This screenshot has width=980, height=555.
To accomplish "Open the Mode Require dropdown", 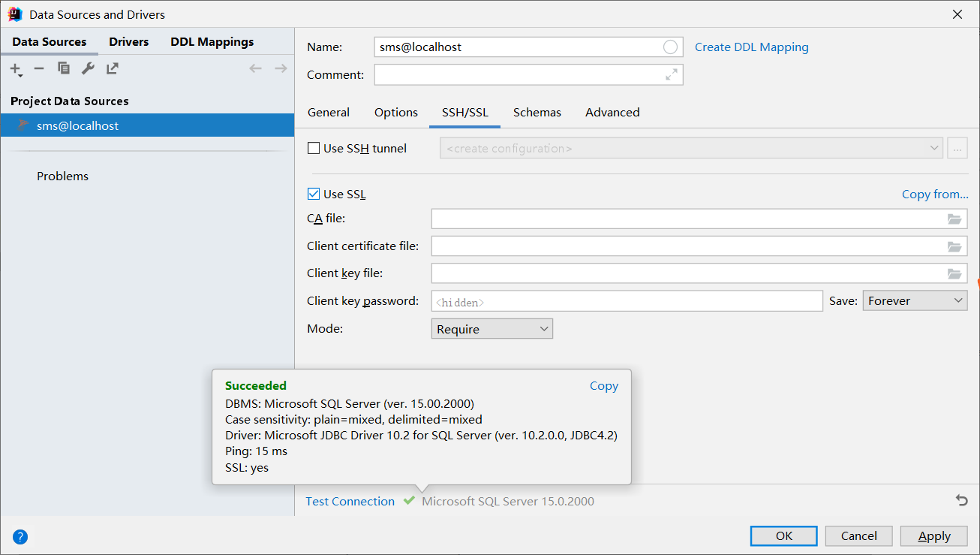I will pyautogui.click(x=492, y=329).
